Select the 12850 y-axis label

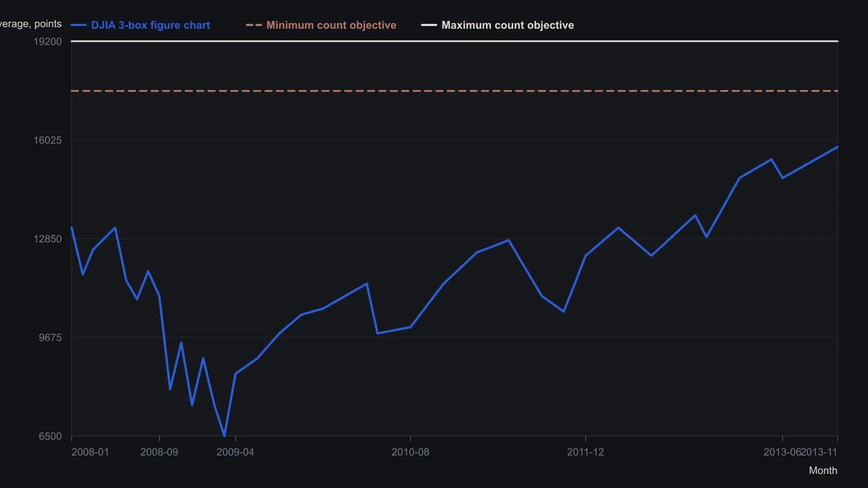tap(48, 239)
